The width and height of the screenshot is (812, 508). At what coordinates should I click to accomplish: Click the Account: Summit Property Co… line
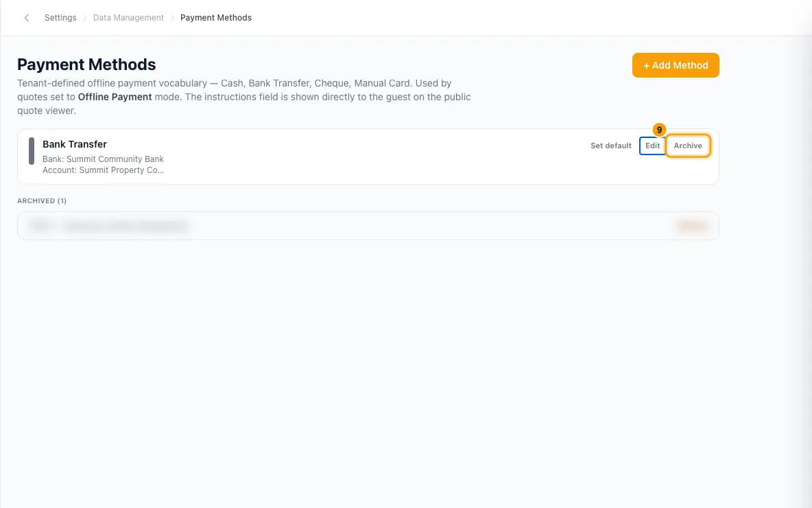coord(103,170)
